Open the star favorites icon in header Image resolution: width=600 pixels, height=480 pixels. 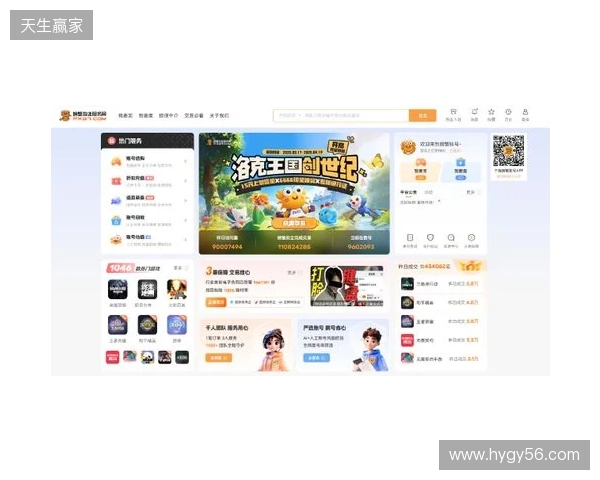(491, 112)
